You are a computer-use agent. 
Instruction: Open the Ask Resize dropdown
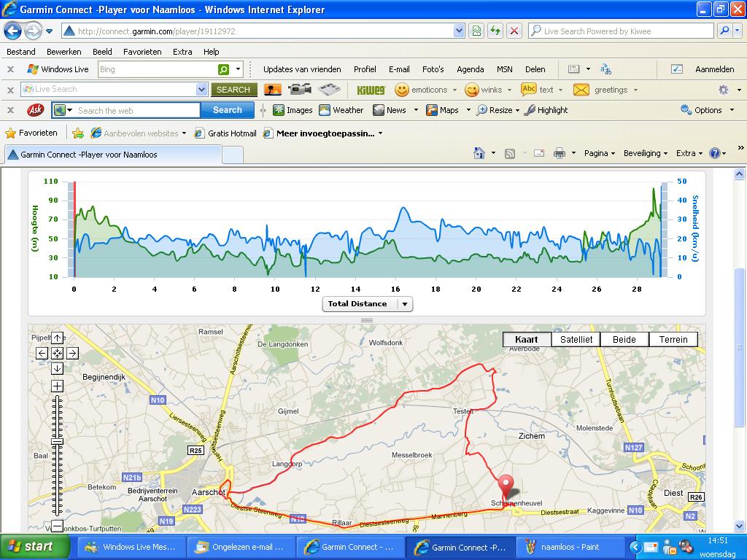[x=498, y=110]
